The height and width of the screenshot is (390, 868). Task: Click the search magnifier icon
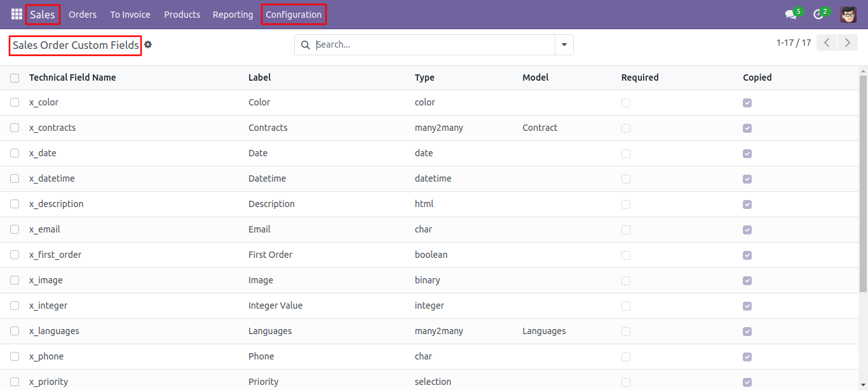[305, 45]
